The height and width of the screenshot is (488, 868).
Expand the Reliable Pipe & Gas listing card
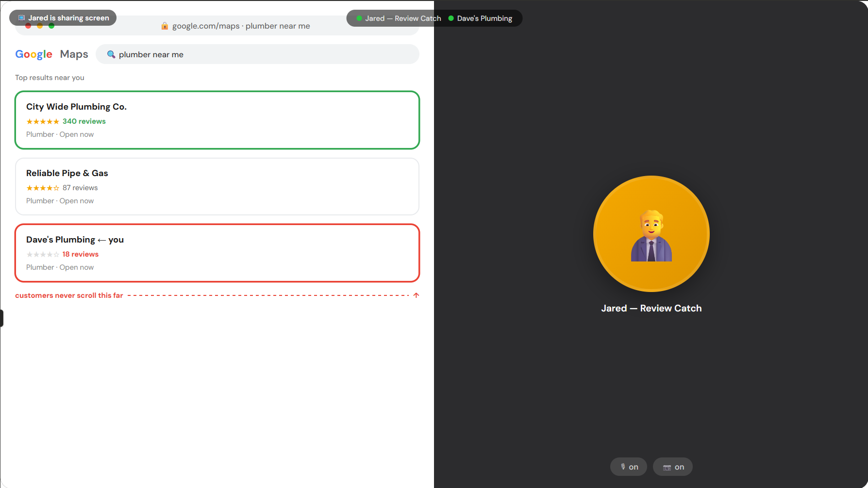coord(217,186)
